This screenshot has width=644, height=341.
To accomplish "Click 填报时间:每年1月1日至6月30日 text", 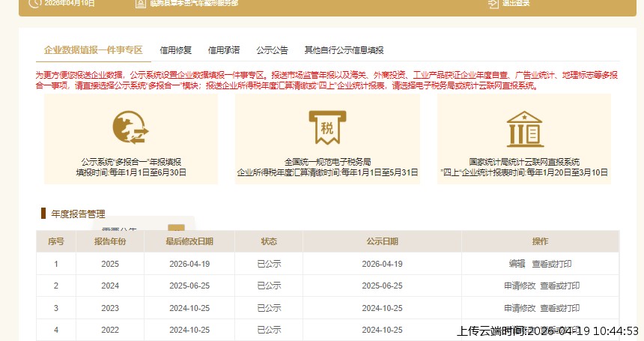I will click(x=131, y=172).
